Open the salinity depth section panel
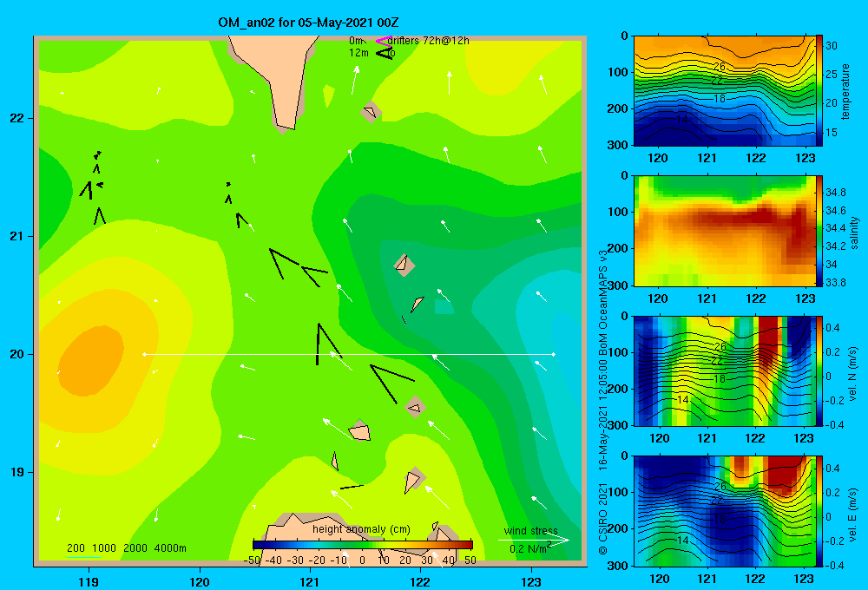 tap(724, 231)
